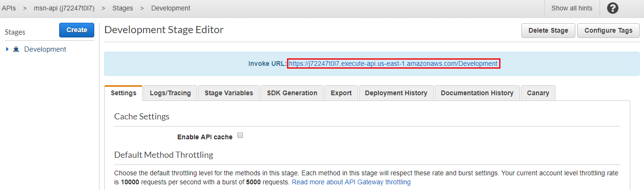
Task: Open the SDK Generation tab
Action: click(292, 93)
